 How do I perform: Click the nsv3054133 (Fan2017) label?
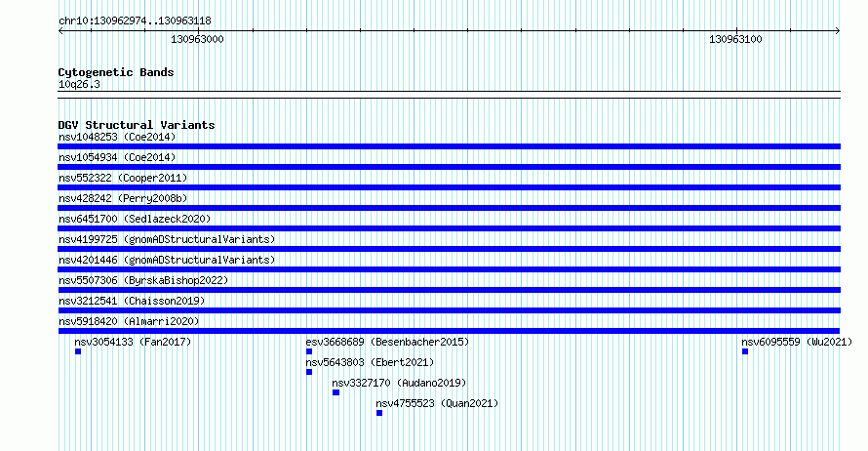133,342
